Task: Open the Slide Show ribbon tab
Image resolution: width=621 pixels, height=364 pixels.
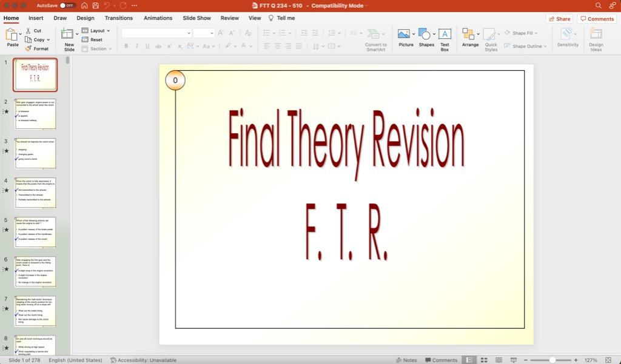Action: point(196,18)
